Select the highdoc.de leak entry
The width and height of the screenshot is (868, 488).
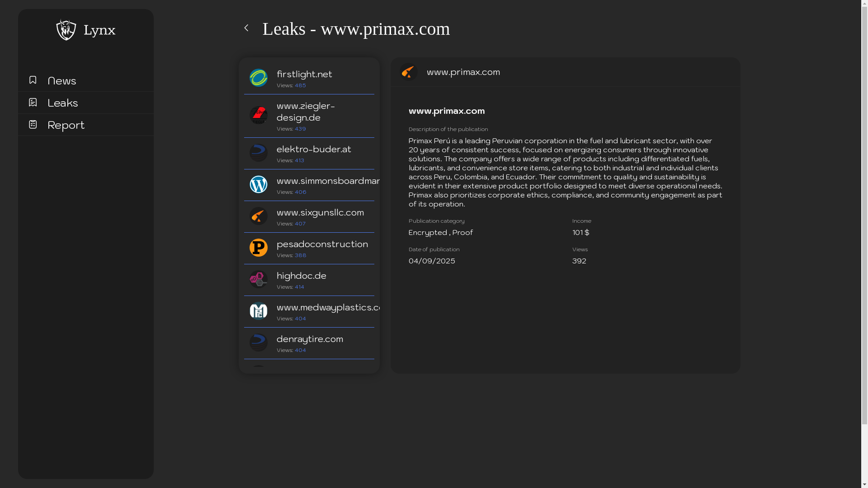(x=302, y=276)
